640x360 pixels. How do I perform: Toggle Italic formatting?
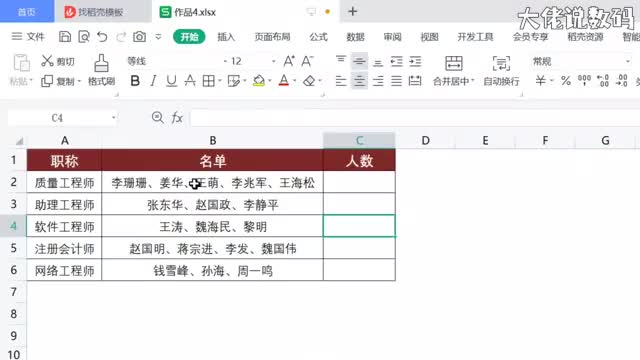pyautogui.click(x=153, y=81)
